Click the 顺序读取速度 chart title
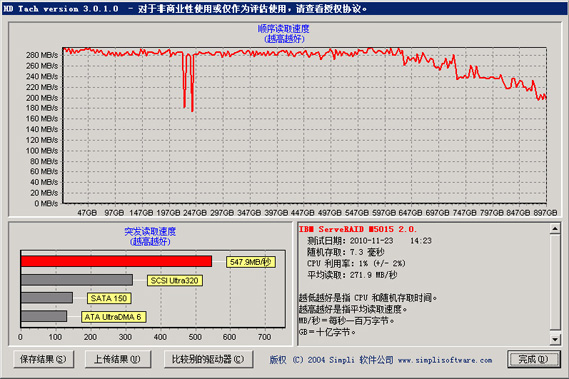The width and height of the screenshot is (569, 379). pyautogui.click(x=284, y=29)
